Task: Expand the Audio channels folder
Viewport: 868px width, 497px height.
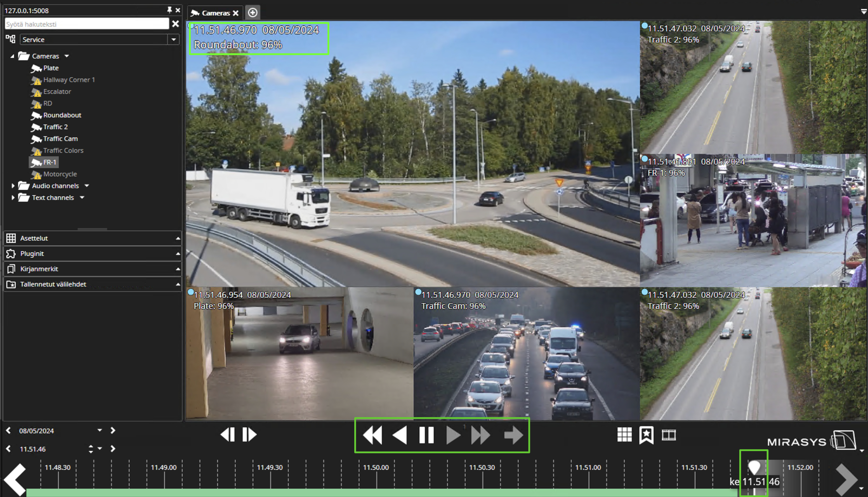Action: tap(13, 186)
